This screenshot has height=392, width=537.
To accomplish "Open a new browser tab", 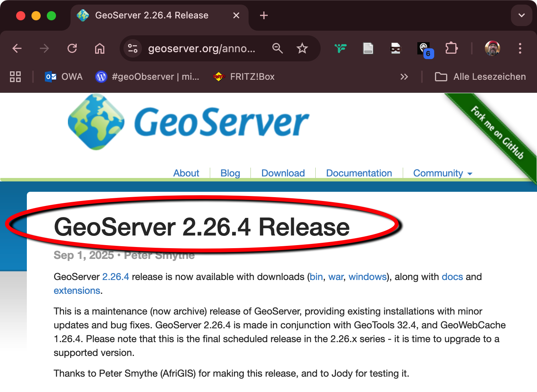I will pyautogui.click(x=264, y=15).
